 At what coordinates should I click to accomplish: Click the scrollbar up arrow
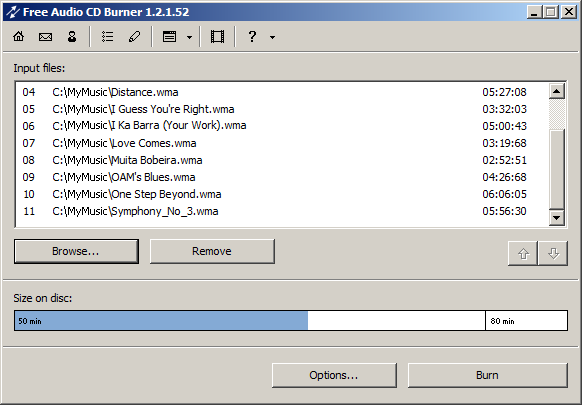[557, 91]
